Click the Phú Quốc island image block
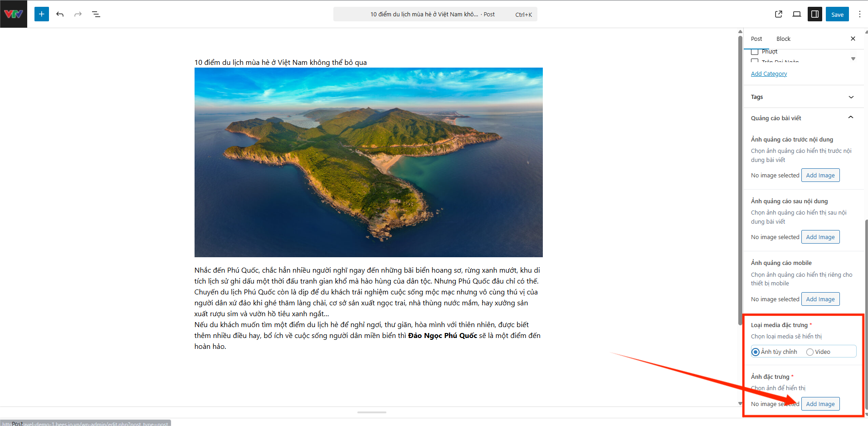 368,162
